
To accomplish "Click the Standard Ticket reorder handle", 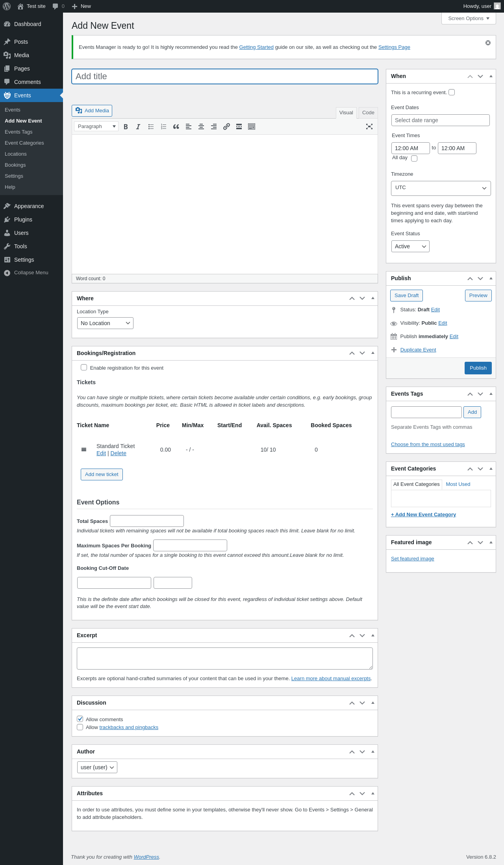I will click(84, 450).
